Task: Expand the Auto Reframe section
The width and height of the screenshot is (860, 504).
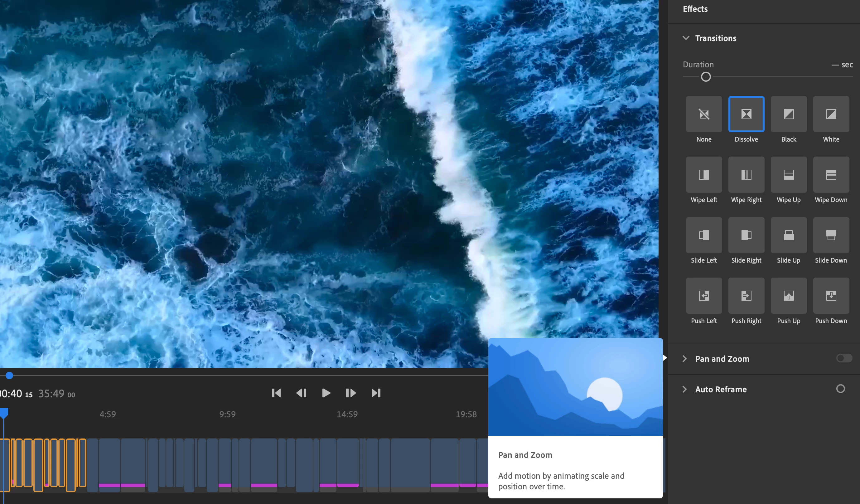Action: click(684, 389)
